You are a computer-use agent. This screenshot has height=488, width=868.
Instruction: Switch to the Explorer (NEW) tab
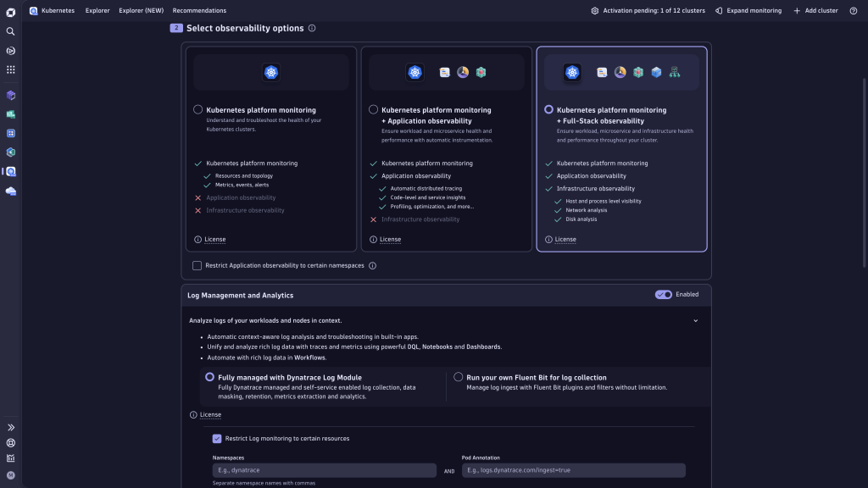click(x=140, y=10)
